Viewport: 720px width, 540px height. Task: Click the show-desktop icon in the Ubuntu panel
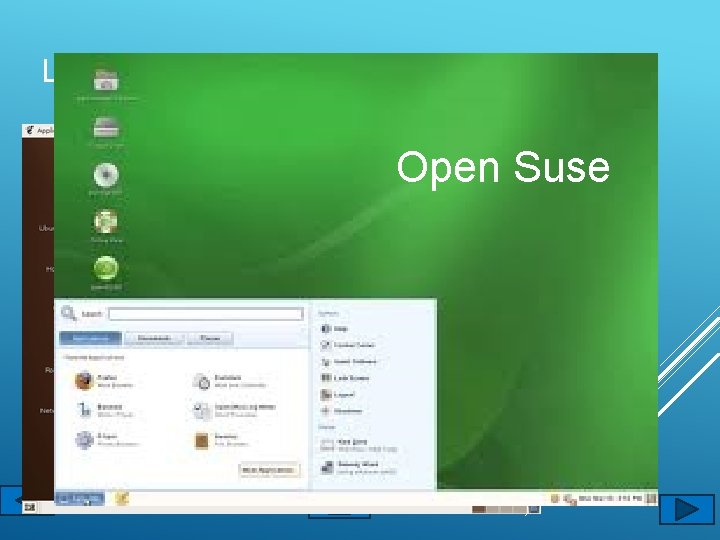(x=30, y=507)
